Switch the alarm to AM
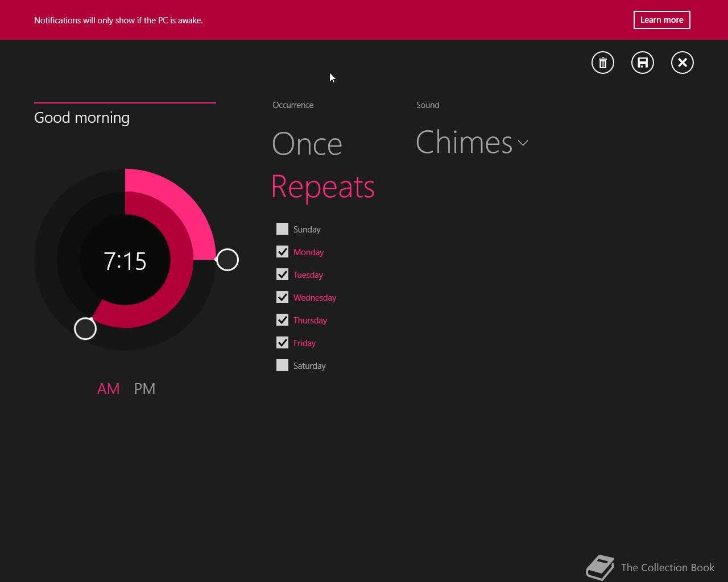Viewport: 728px width, 582px height. [109, 389]
